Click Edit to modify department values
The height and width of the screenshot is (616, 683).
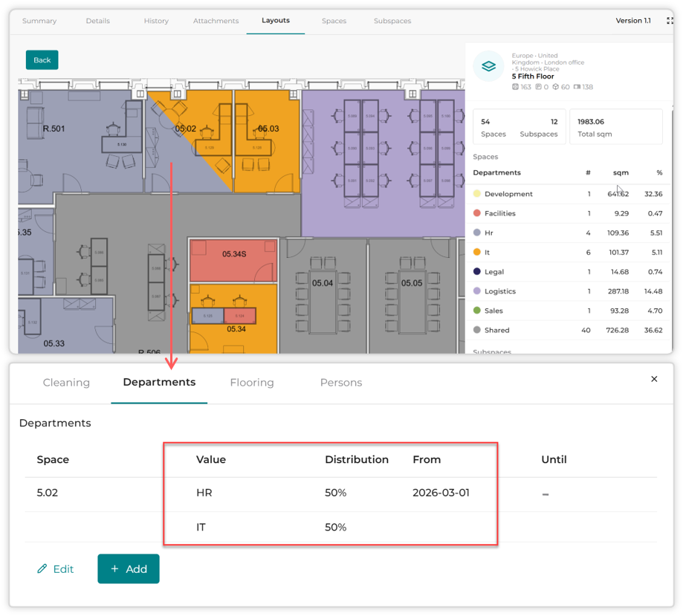coord(56,569)
